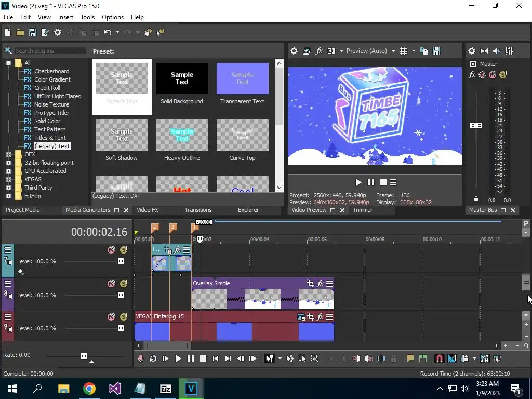Expand the Third Party folder
532x399 pixels.
8,188
